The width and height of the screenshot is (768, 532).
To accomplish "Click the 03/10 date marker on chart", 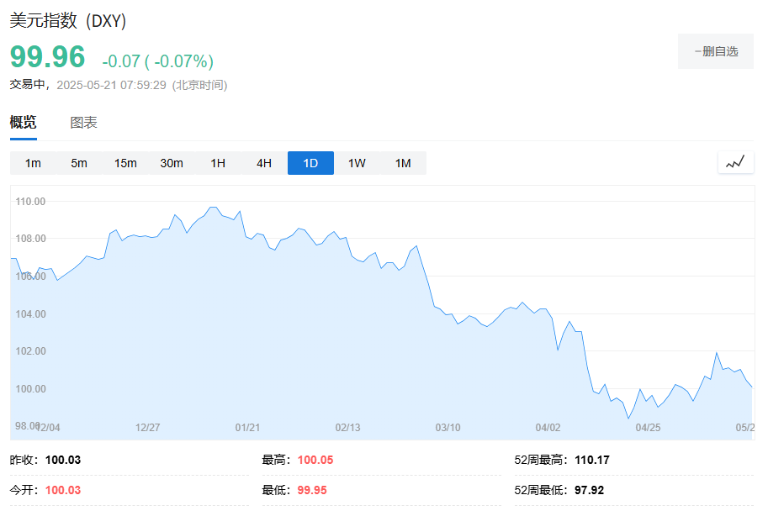I will tap(448, 428).
